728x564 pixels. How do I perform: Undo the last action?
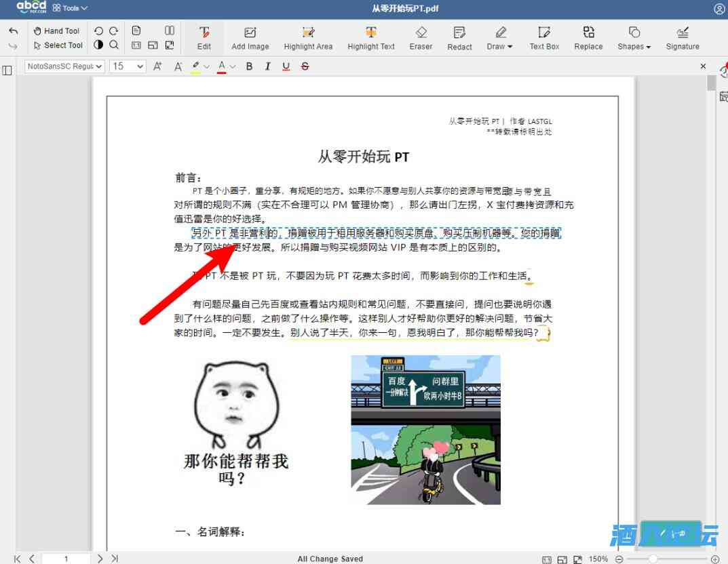(14, 31)
